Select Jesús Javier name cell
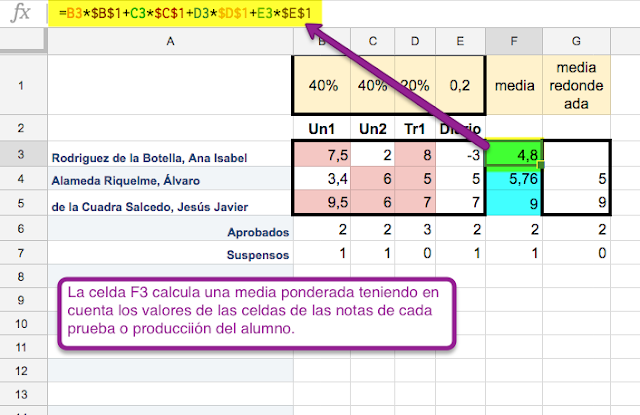 pyautogui.click(x=170, y=205)
